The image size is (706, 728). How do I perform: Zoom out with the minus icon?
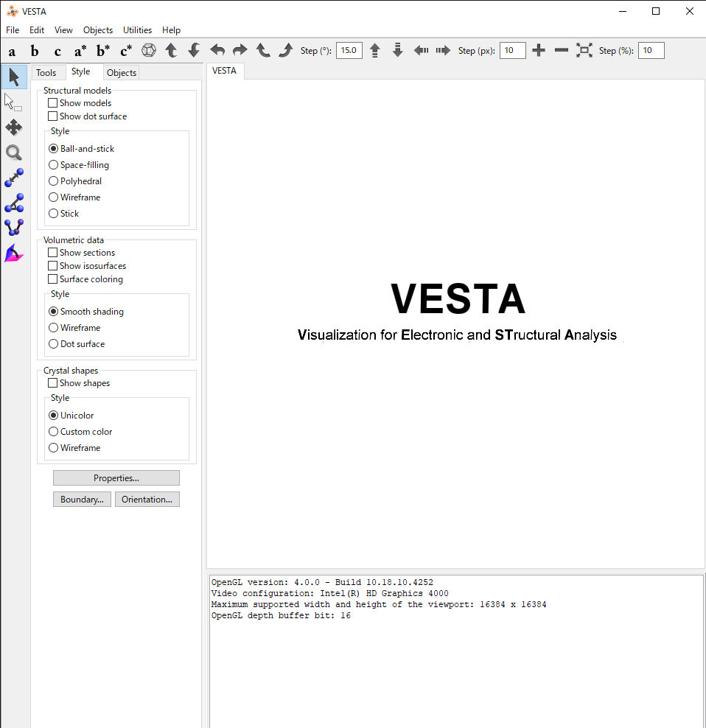coord(562,50)
